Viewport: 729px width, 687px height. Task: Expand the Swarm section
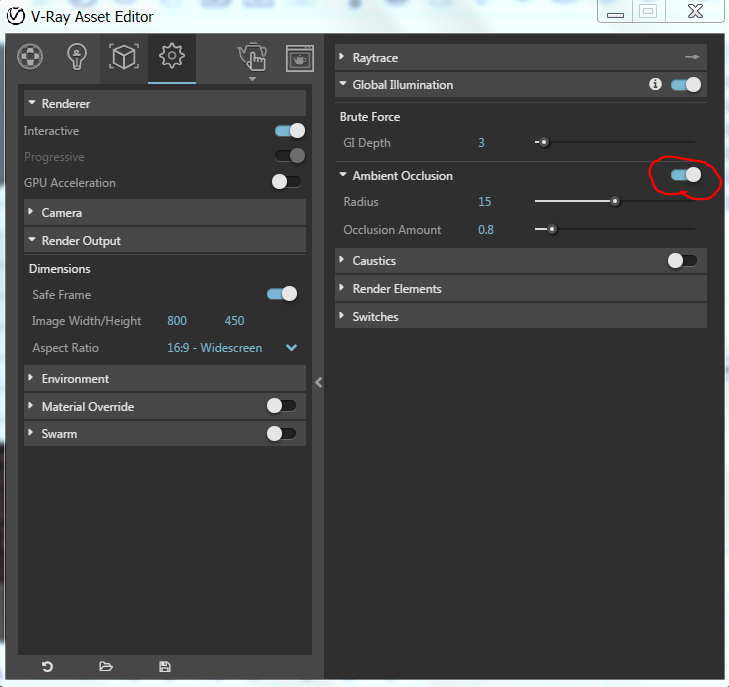pos(31,433)
